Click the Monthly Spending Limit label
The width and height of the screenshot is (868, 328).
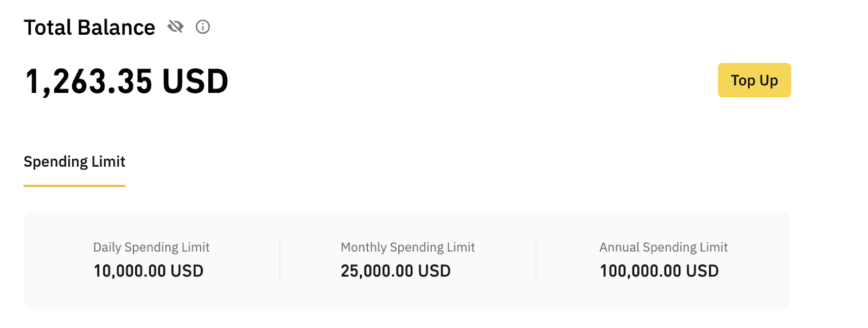click(x=407, y=247)
